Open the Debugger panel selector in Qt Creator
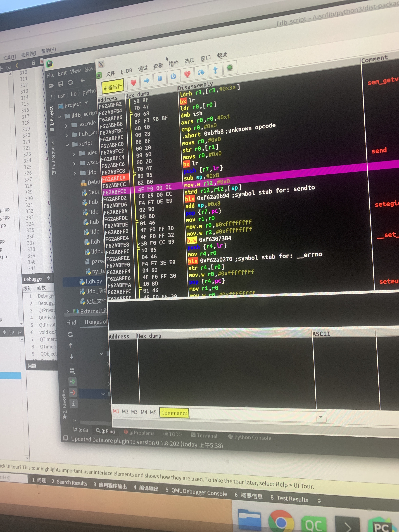 [37, 279]
